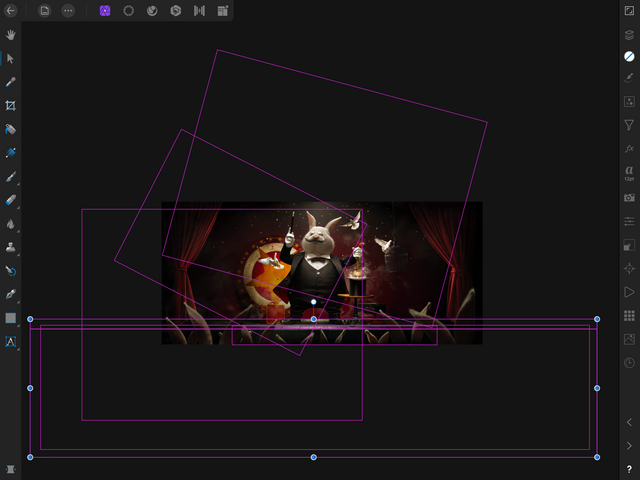Select the Paint Brush tool

pyautogui.click(x=11, y=176)
